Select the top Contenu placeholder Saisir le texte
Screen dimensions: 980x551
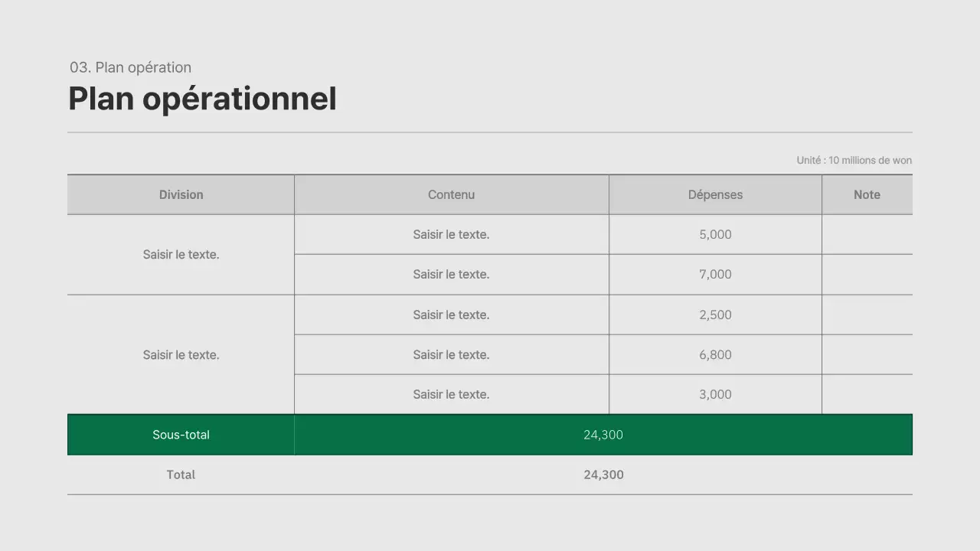pyautogui.click(x=451, y=234)
